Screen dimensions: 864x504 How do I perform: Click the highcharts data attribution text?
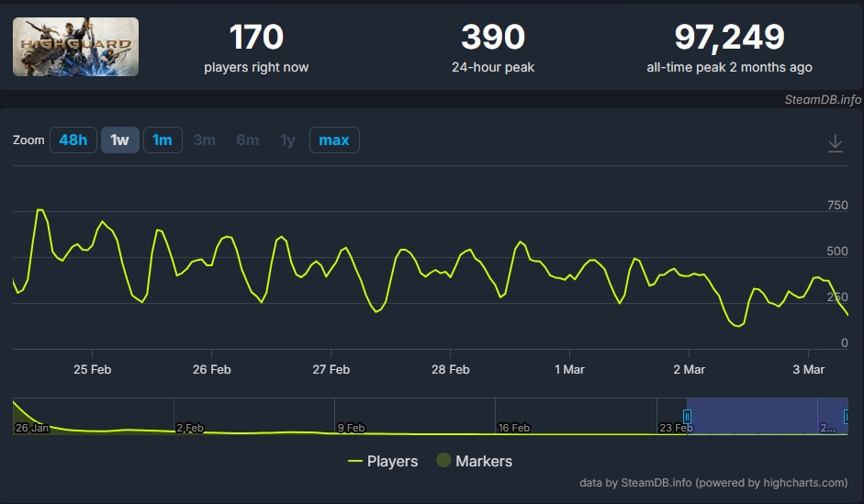coord(713,483)
